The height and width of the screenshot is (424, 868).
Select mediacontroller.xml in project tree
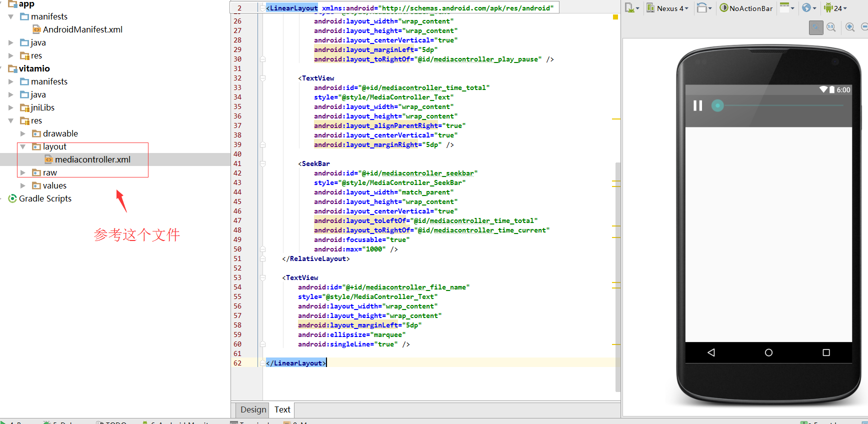click(x=92, y=159)
